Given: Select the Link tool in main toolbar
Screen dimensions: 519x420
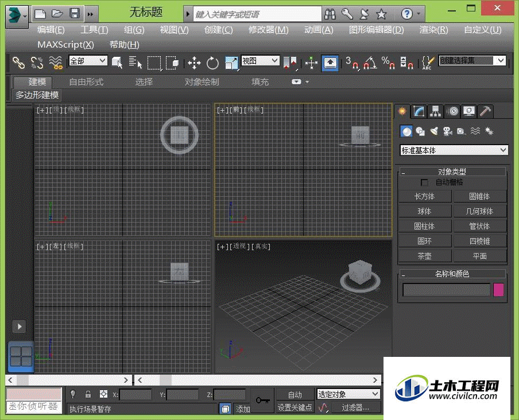Looking at the screenshot, I should (x=18, y=62).
